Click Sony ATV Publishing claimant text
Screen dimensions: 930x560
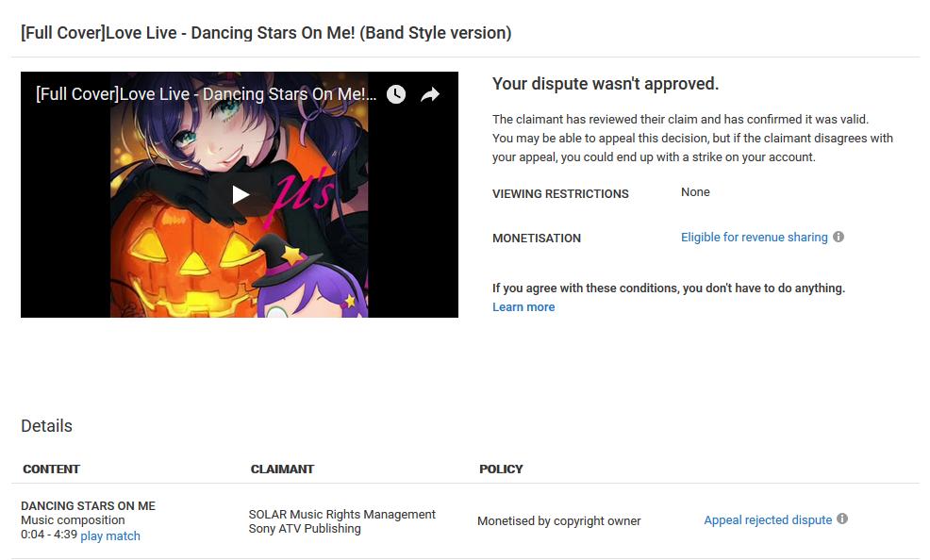click(x=305, y=529)
